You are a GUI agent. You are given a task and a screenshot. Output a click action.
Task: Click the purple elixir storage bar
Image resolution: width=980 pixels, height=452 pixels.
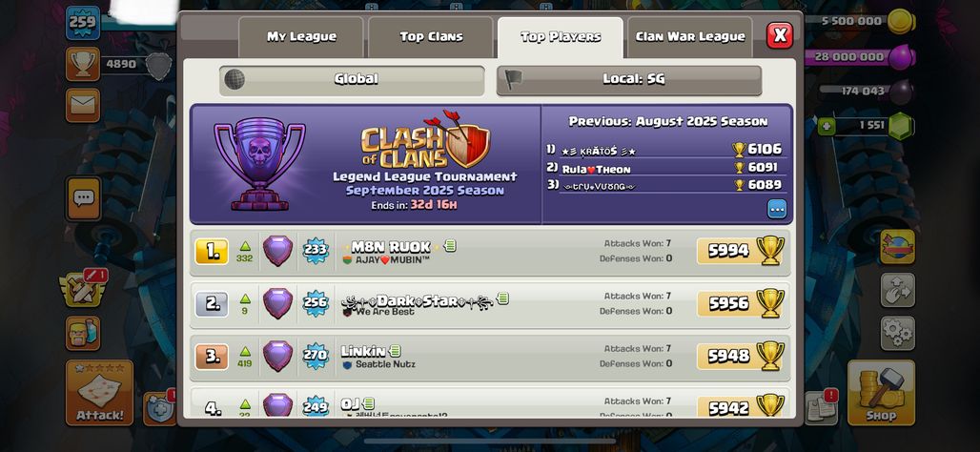(x=861, y=57)
